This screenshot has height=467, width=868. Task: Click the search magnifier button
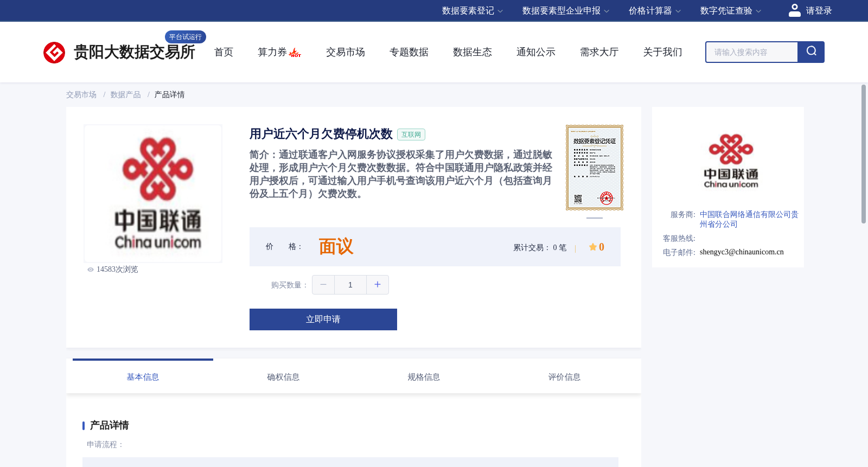pyautogui.click(x=811, y=52)
